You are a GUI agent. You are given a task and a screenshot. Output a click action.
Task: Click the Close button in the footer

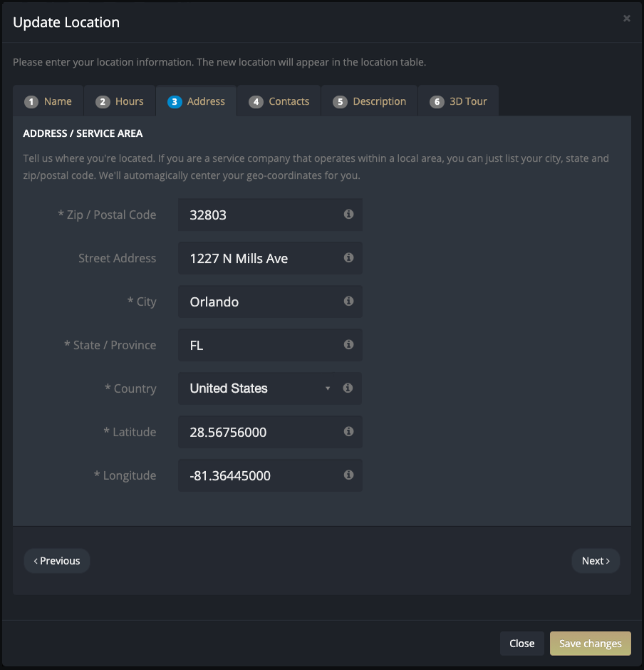pos(522,644)
